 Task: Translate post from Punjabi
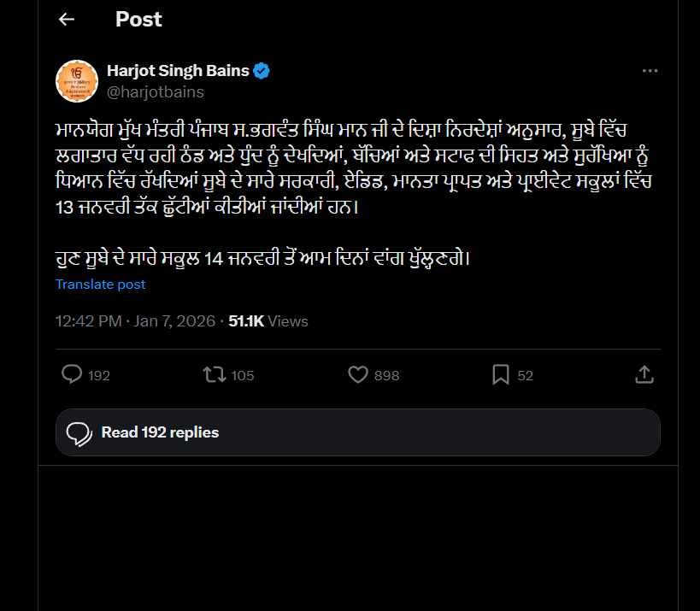coord(101,284)
